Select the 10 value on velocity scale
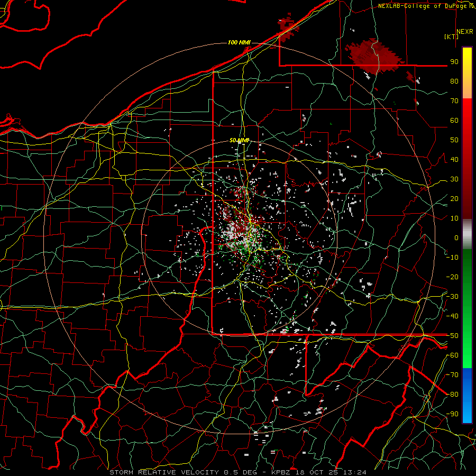The image size is (476, 476). pos(454,218)
